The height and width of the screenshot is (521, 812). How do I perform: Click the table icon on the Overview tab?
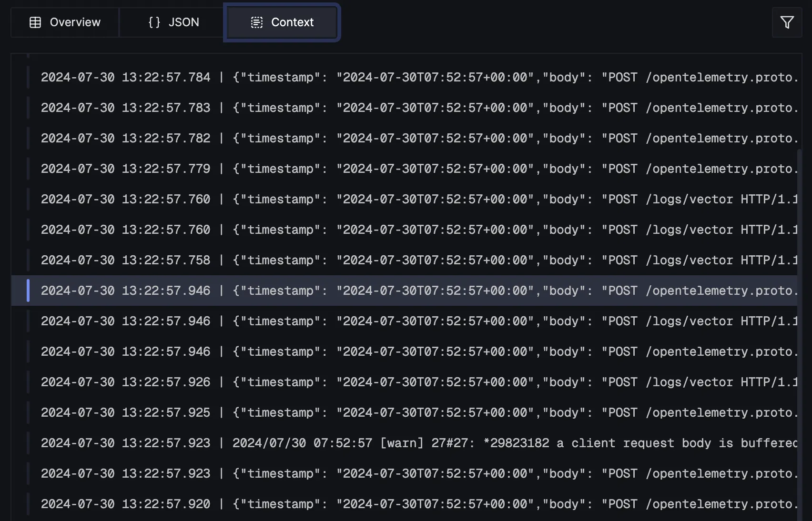click(36, 22)
